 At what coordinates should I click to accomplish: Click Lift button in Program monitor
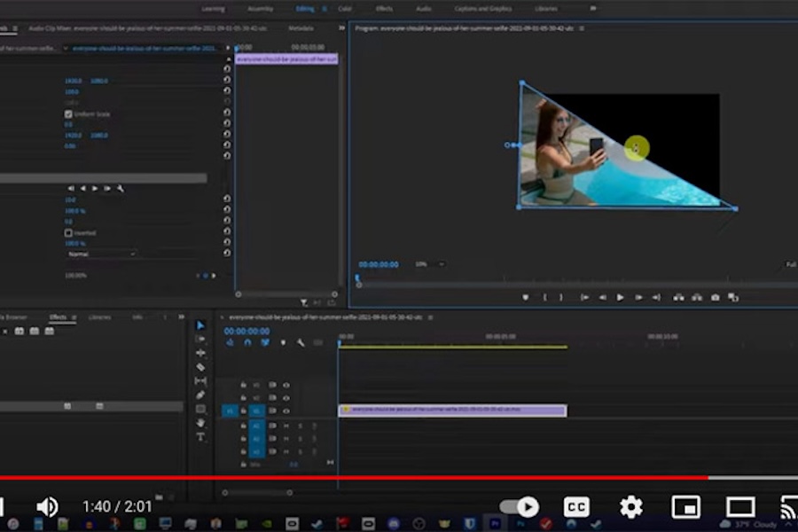click(x=678, y=297)
